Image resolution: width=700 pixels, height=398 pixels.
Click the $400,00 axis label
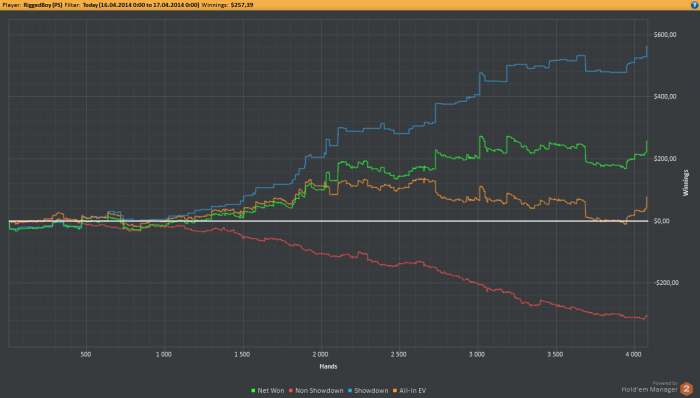tap(665, 97)
